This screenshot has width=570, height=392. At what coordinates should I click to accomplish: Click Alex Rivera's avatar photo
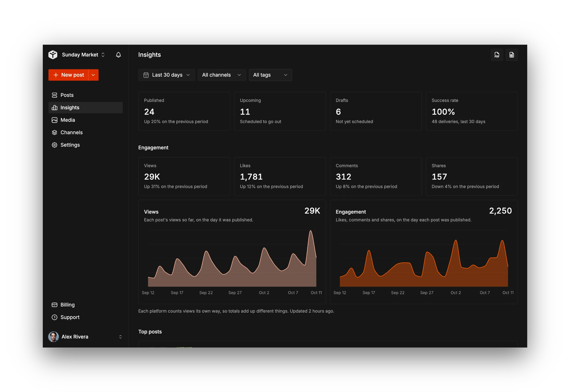tap(53, 336)
